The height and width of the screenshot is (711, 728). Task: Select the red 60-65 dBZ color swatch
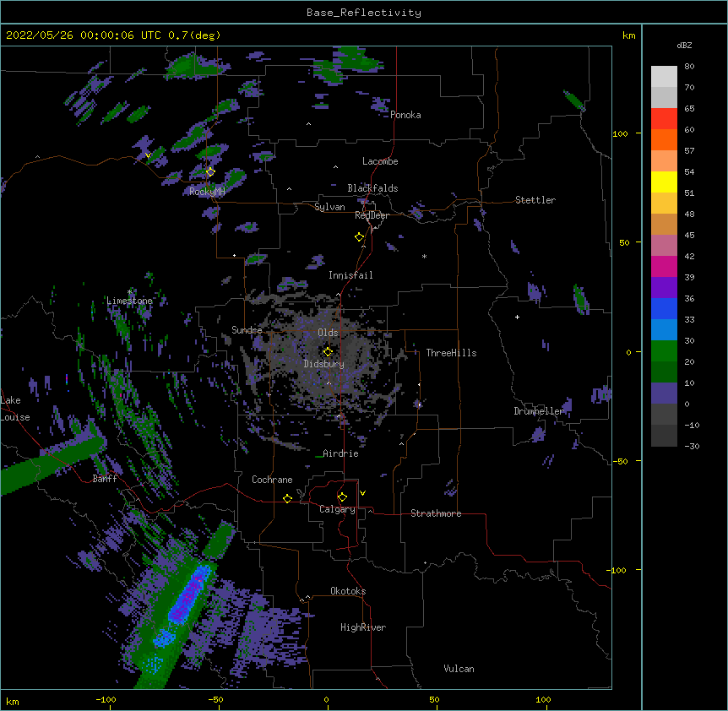pyautogui.click(x=664, y=119)
